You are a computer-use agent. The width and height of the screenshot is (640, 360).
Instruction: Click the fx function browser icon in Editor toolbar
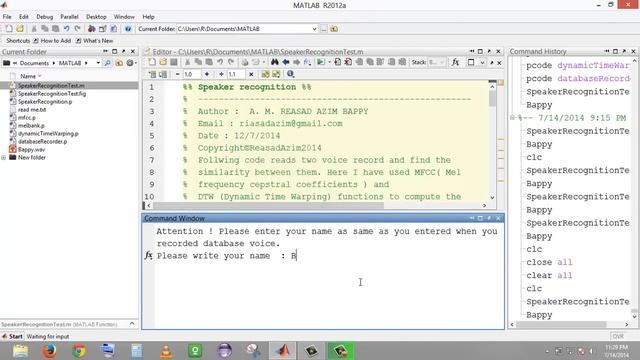(x=456, y=62)
